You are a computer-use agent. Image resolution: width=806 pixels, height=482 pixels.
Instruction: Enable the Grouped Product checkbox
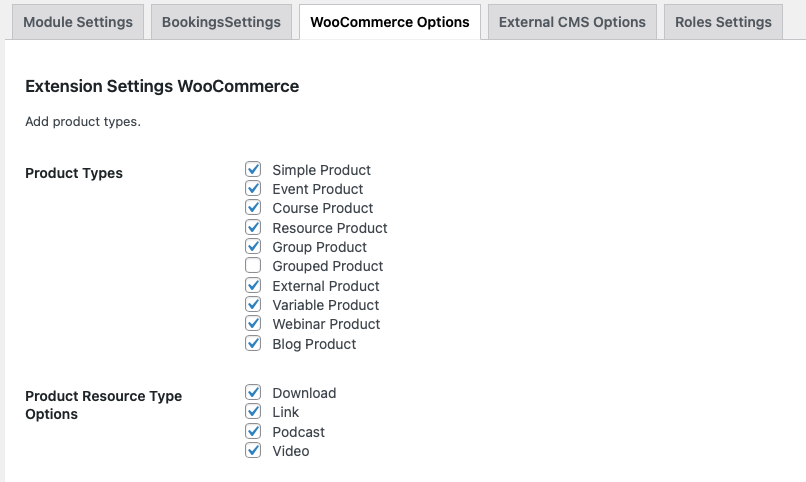click(253, 265)
